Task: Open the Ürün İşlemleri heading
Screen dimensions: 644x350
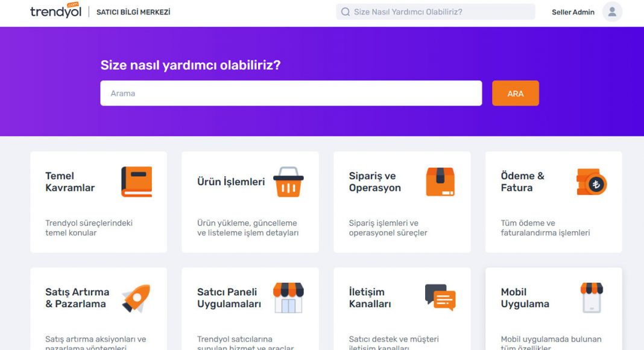Action: coord(231,182)
